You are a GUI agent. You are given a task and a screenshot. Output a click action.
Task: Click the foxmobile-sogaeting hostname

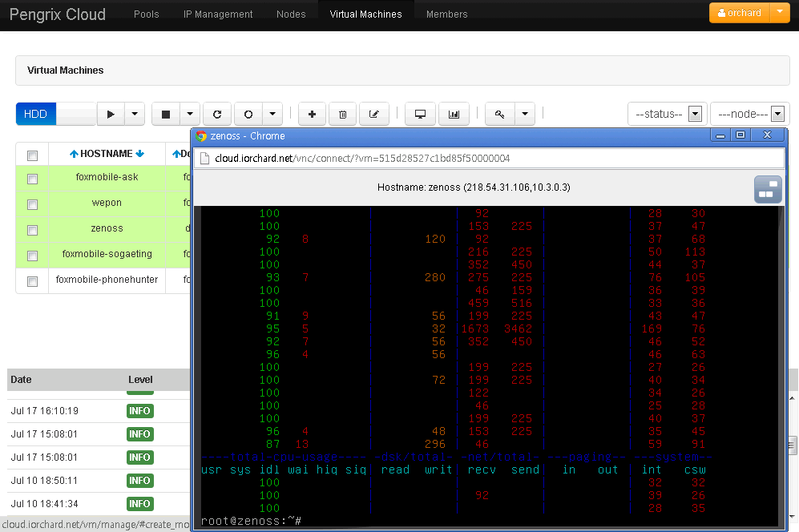[x=107, y=254]
